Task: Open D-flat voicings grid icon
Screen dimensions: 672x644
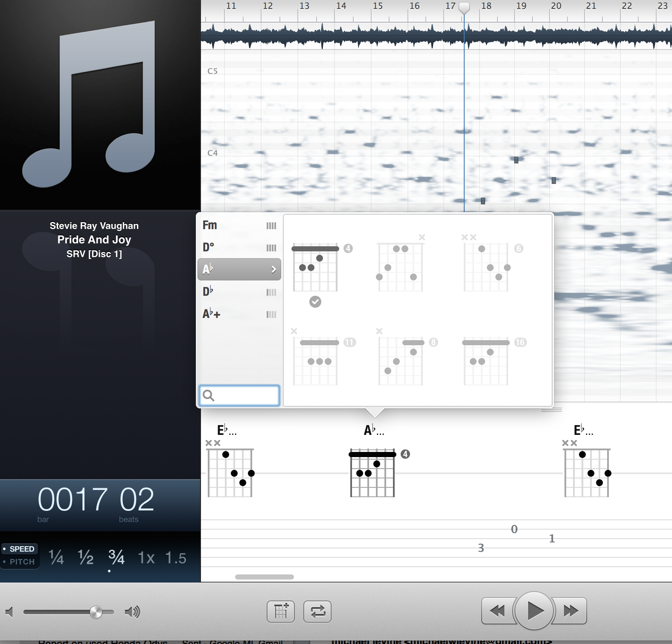Action: coord(271,292)
